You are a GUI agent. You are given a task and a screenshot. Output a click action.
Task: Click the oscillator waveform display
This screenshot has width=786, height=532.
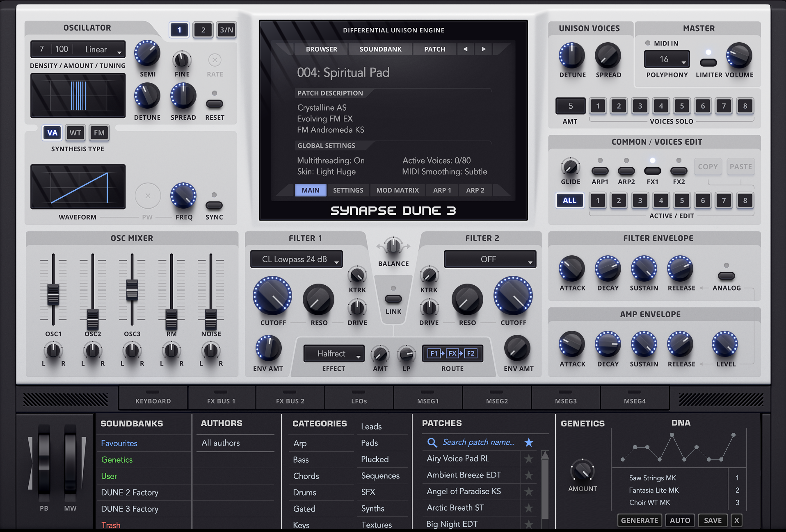(x=78, y=187)
